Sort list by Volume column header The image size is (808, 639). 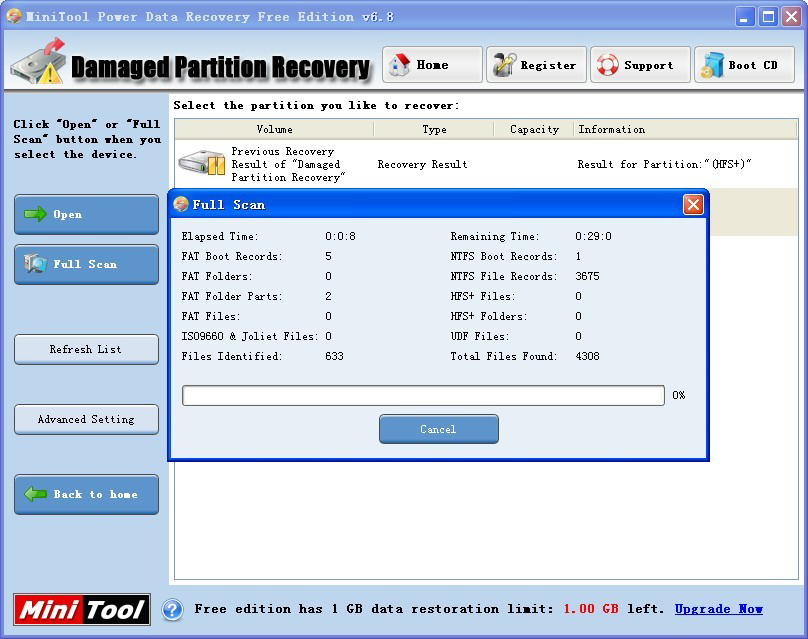click(x=274, y=129)
